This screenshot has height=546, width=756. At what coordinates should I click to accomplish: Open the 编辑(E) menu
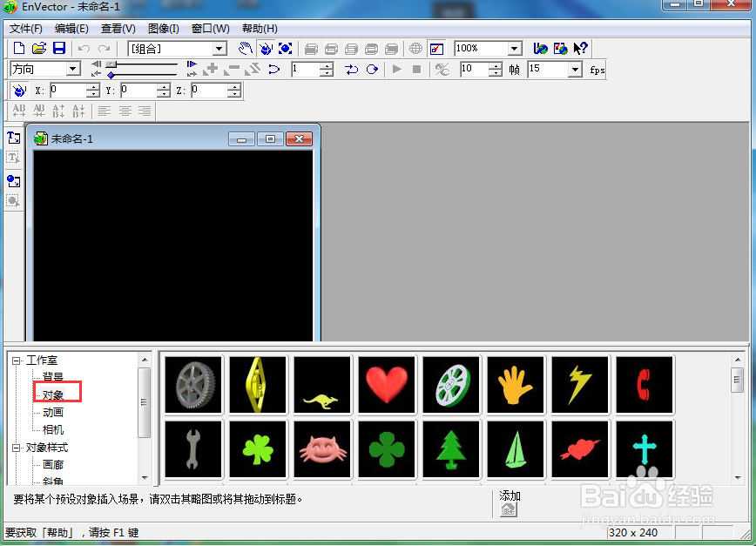(x=71, y=29)
